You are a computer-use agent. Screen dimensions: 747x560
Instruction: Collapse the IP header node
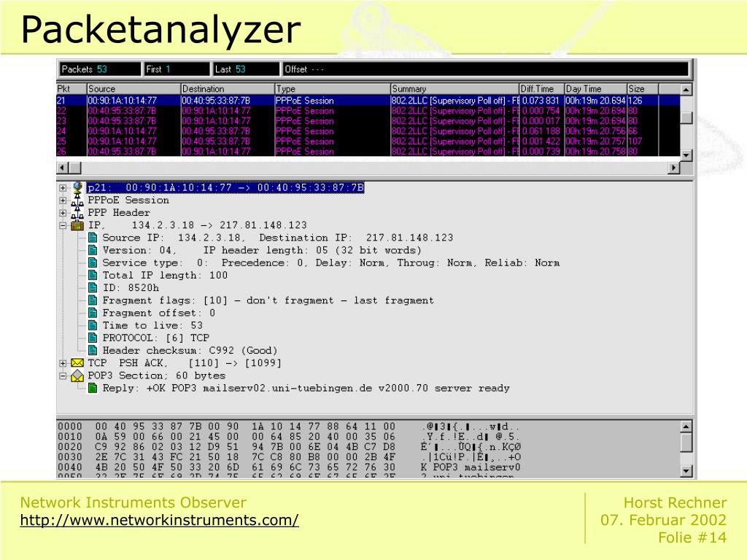(63, 226)
